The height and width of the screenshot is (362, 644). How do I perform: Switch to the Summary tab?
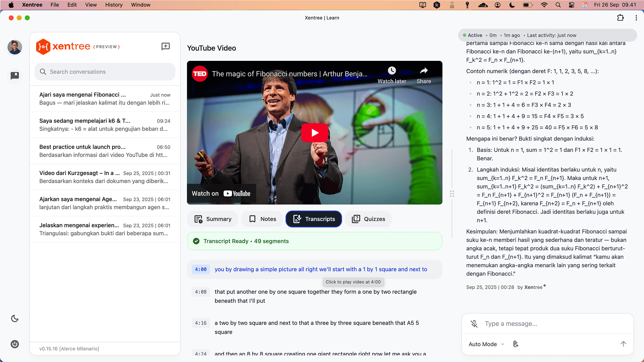click(213, 219)
